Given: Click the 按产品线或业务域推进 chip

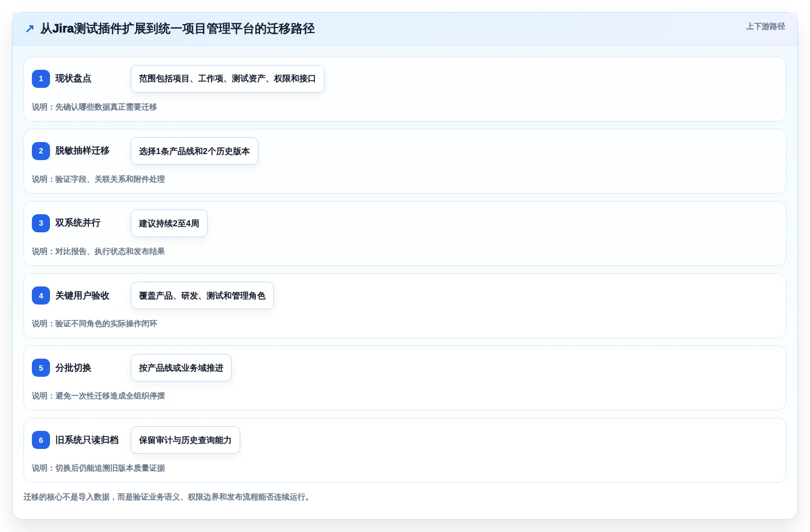Looking at the screenshot, I should (181, 368).
